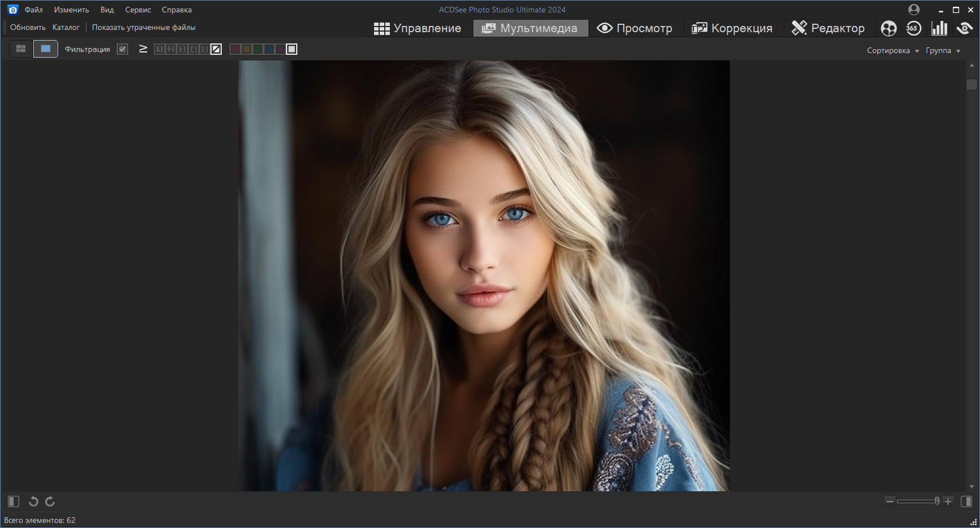Toggle the right panel in bottom bar
980x528 pixels.
966,501
